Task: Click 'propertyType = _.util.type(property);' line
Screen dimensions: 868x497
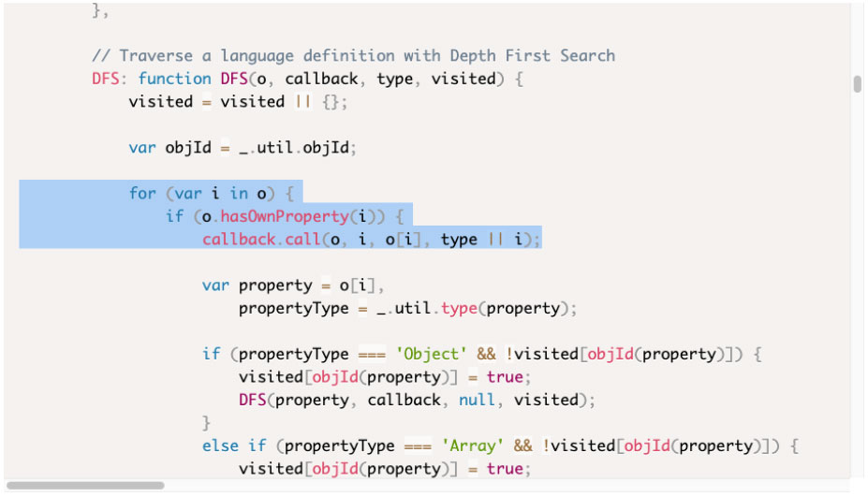Action: [407, 308]
